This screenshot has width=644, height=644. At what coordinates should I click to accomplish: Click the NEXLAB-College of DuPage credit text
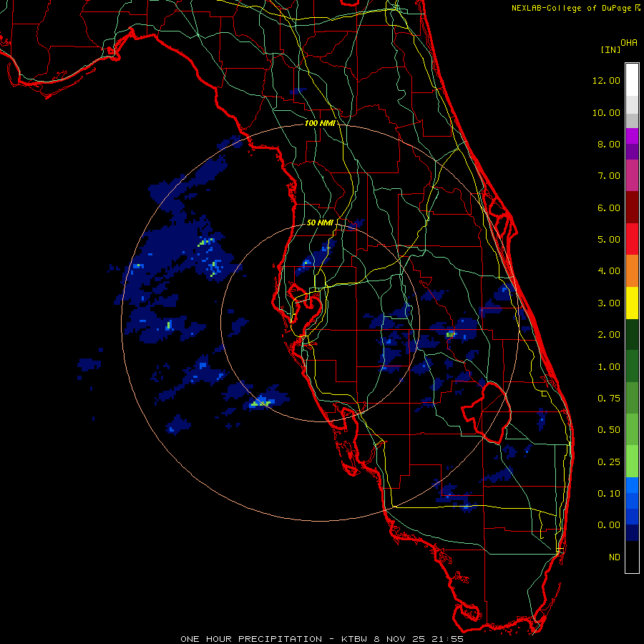571,8
